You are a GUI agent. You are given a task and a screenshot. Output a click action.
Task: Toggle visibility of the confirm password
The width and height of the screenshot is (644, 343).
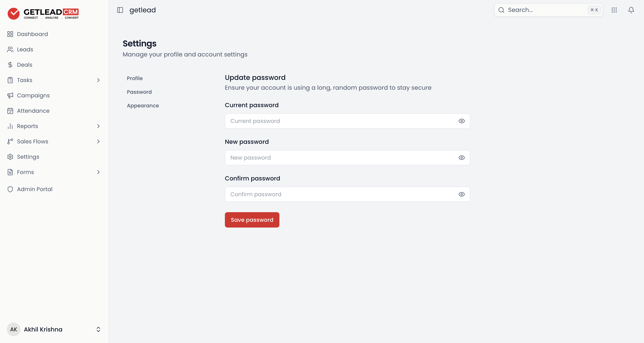tap(461, 194)
